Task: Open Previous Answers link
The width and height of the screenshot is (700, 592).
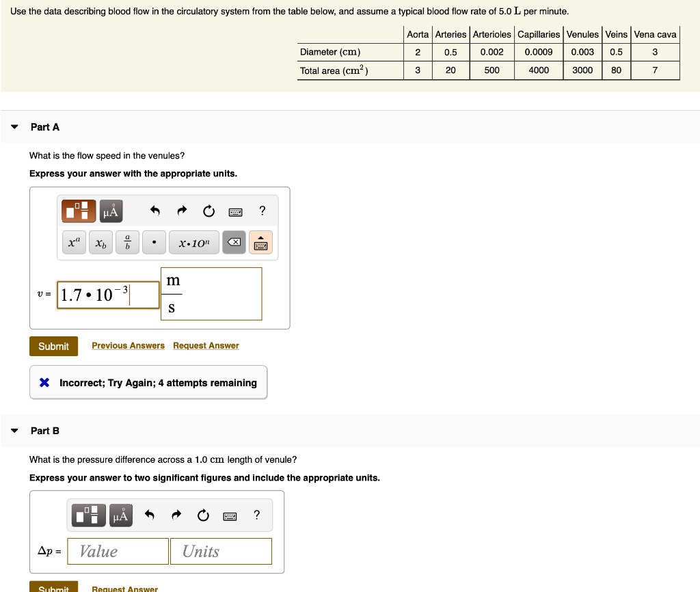Action: click(x=128, y=346)
